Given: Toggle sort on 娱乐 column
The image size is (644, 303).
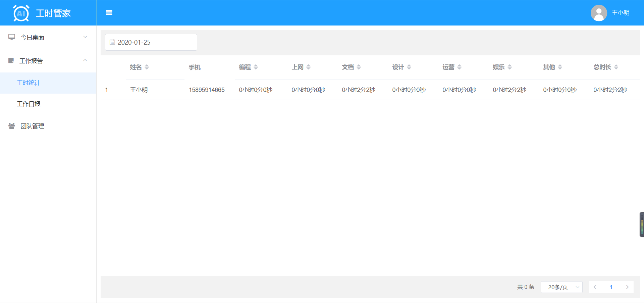Looking at the screenshot, I should point(509,67).
